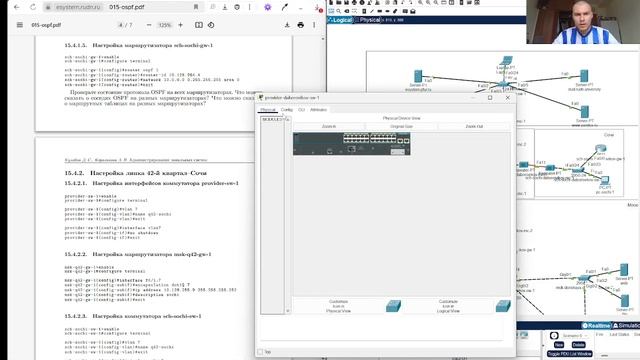Click the PC-PT device in Sochi area
The height and width of the screenshot is (360, 640).
(x=605, y=180)
